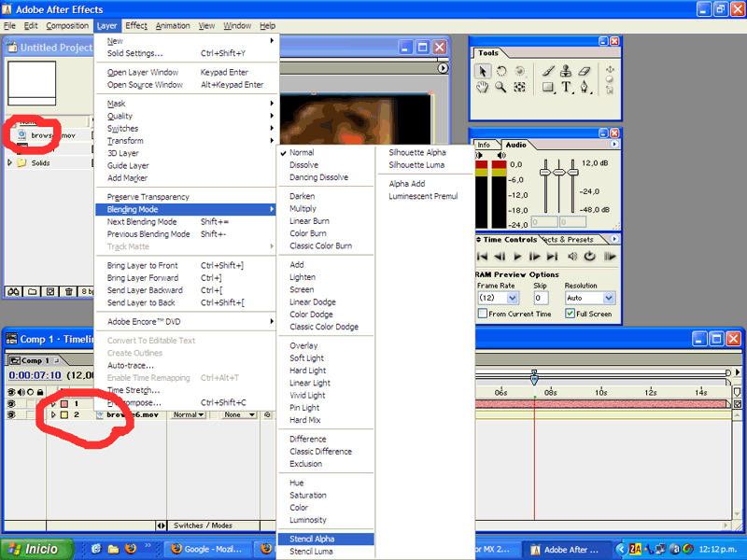747x560 pixels.
Task: Jump to first frame in Time Controls
Action: (482, 257)
